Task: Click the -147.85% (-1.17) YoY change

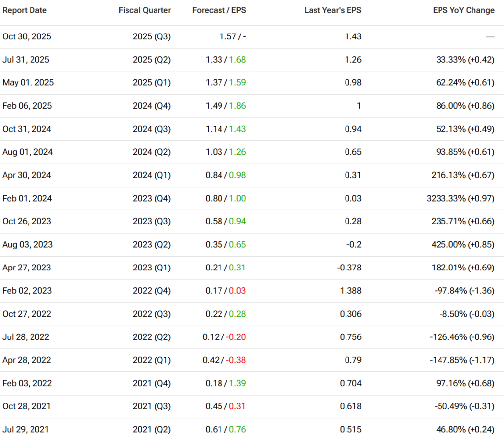Action: pos(461,360)
